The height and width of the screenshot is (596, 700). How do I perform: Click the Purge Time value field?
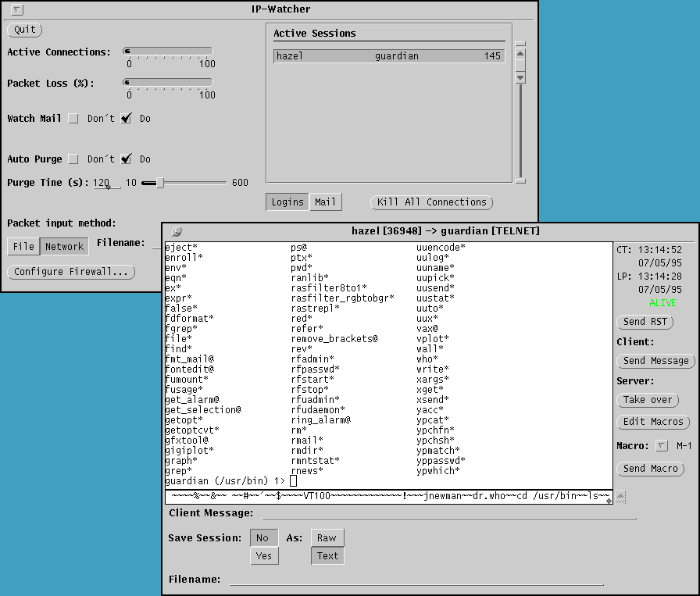click(106, 183)
